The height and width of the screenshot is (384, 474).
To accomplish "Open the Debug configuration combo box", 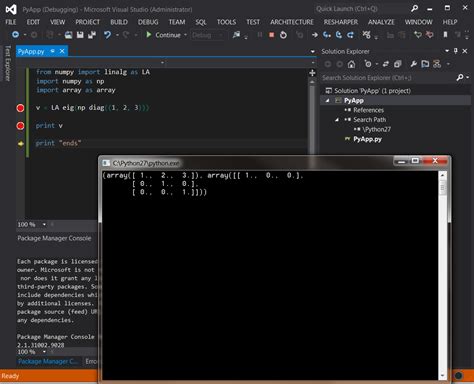I will [x=208, y=35].
